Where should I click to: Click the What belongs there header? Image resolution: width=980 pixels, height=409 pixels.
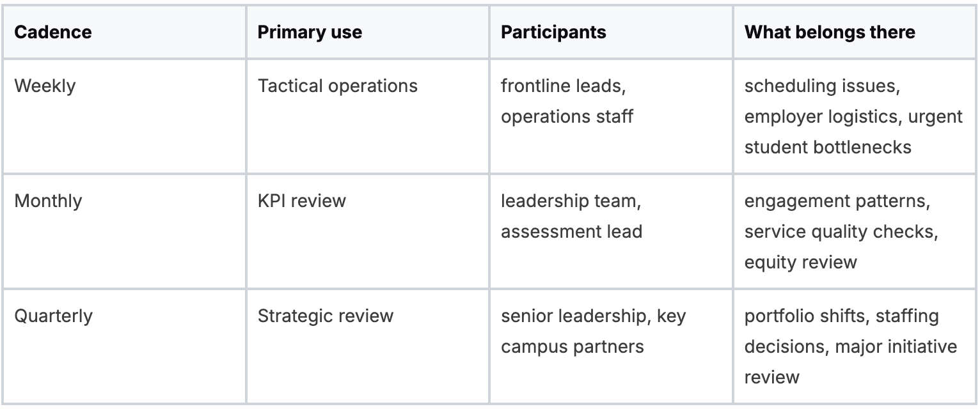830,32
